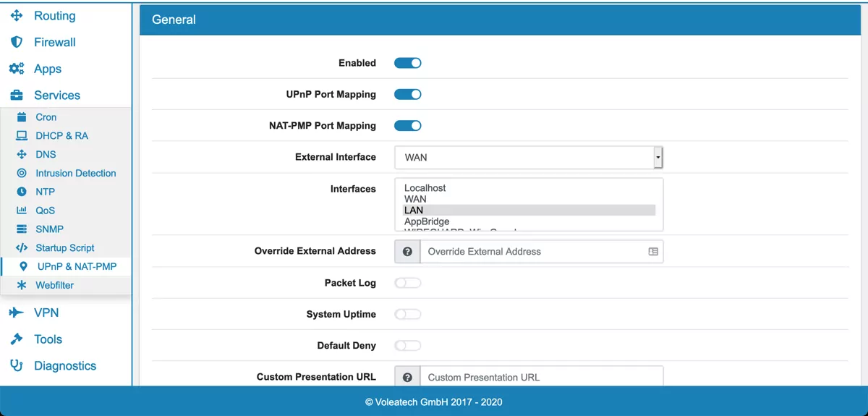Viewport: 868px width, 416px height.
Task: Go to the SNMP services page
Action: pyautogui.click(x=50, y=229)
